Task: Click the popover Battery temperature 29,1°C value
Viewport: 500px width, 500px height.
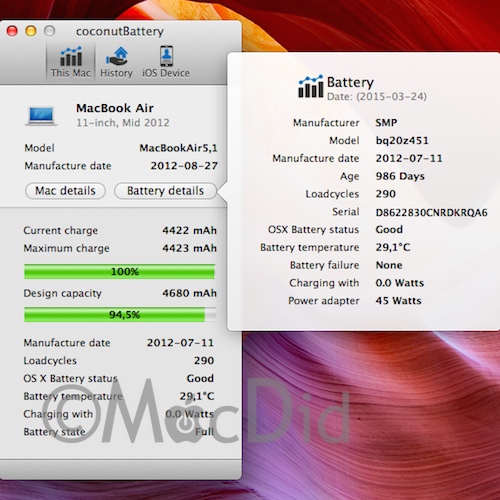Action: (393, 247)
